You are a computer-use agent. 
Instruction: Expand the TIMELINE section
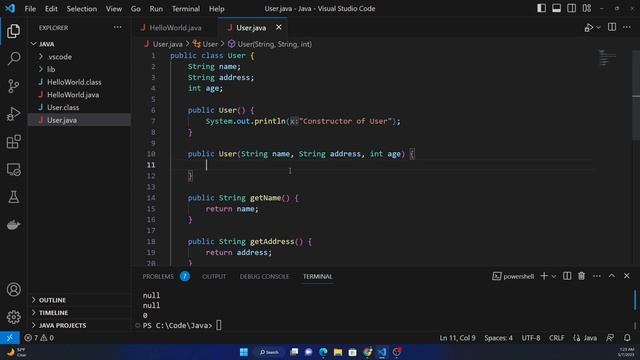click(x=79, y=313)
